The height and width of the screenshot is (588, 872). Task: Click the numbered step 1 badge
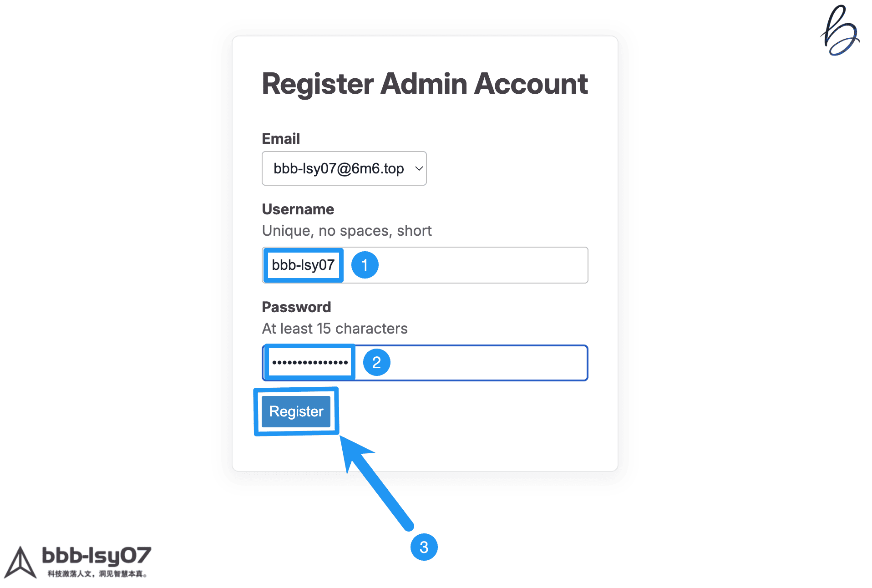click(365, 265)
